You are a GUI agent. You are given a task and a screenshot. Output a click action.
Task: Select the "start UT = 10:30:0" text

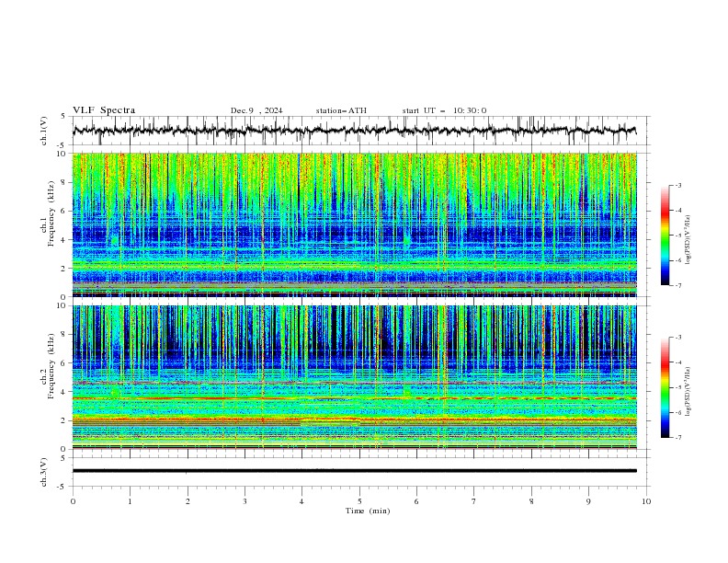tap(444, 110)
